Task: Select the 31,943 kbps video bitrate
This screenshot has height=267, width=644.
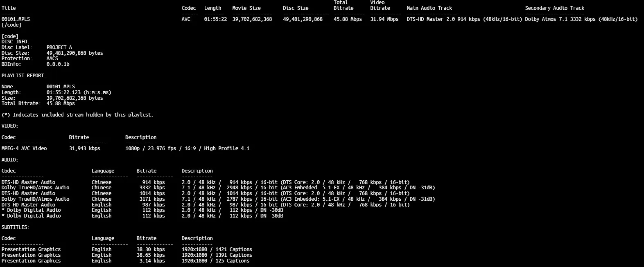Action: (x=84, y=148)
